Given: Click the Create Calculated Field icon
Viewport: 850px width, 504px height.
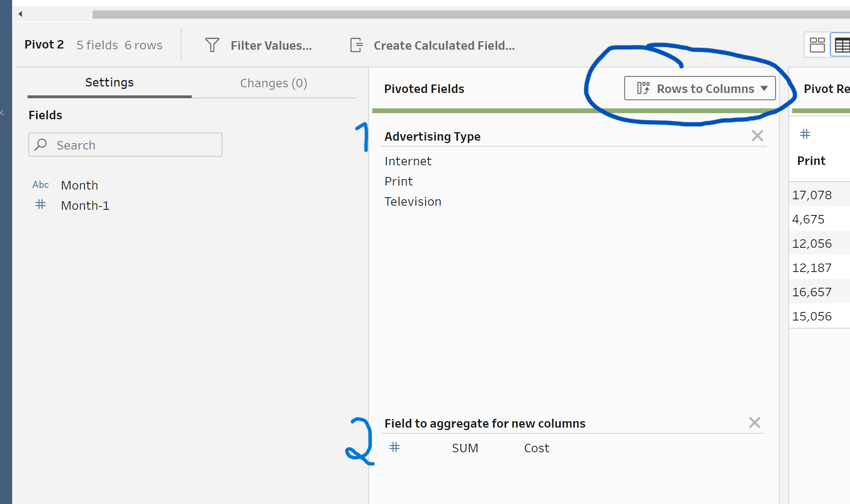Looking at the screenshot, I should [356, 45].
